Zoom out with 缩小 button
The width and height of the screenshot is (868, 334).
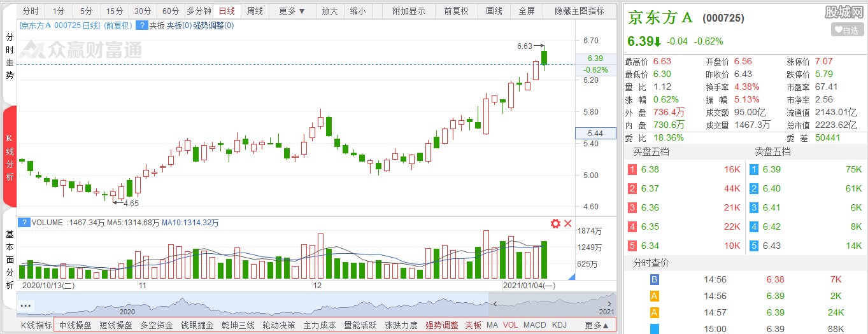point(358,11)
